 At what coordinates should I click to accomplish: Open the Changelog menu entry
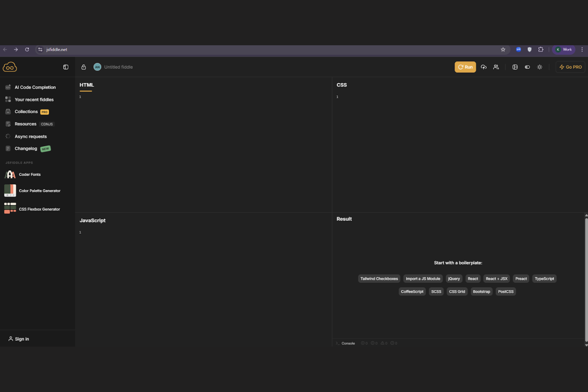pos(25,148)
